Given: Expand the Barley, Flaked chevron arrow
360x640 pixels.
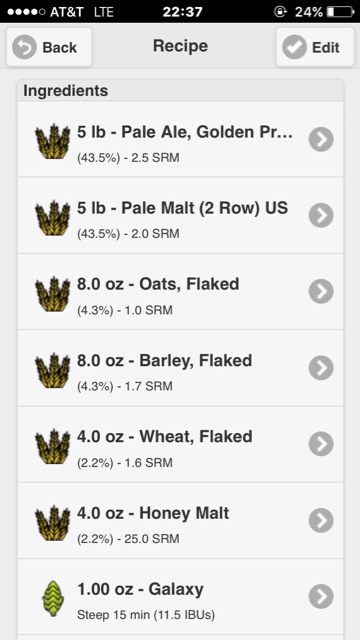Looking at the screenshot, I should point(321,368).
